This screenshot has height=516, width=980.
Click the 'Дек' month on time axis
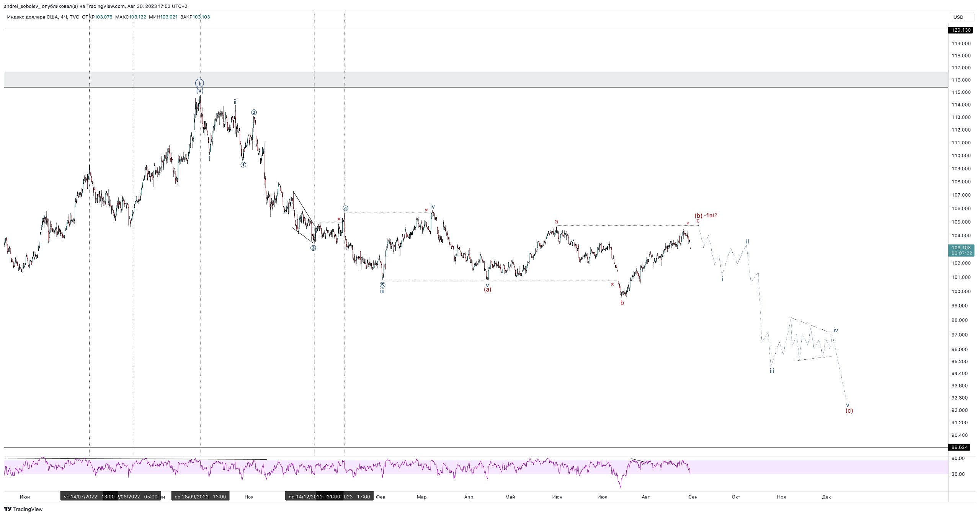pyautogui.click(x=826, y=497)
